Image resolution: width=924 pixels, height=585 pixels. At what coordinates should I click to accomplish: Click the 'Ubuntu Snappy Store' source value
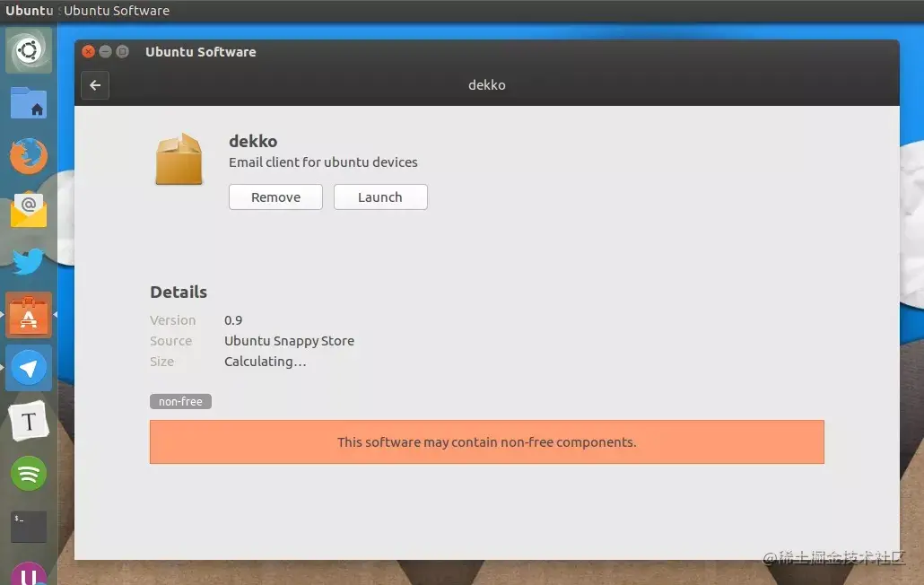(x=289, y=341)
